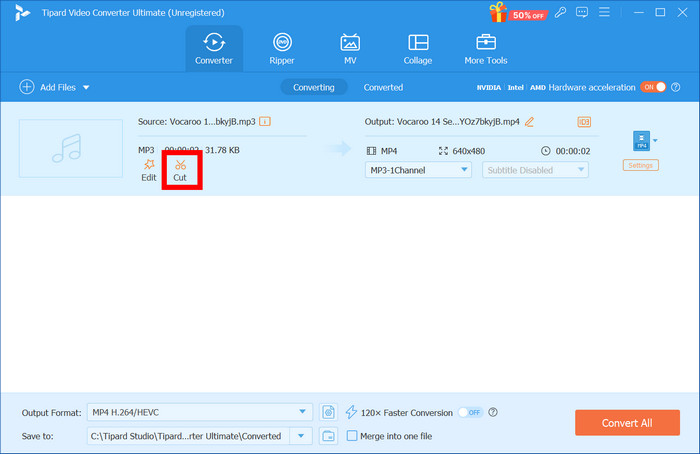Enable 120× Faster Conversion toggle

[x=471, y=412]
